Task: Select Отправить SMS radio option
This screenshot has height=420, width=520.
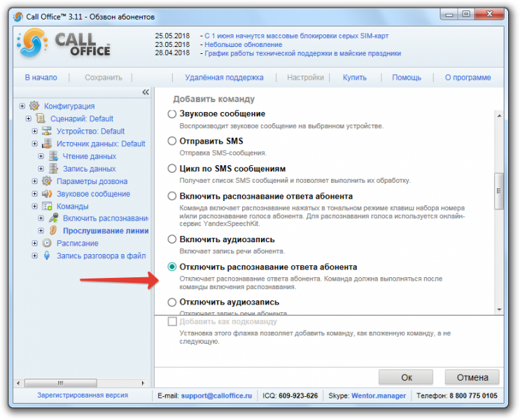Action: pyautogui.click(x=171, y=141)
